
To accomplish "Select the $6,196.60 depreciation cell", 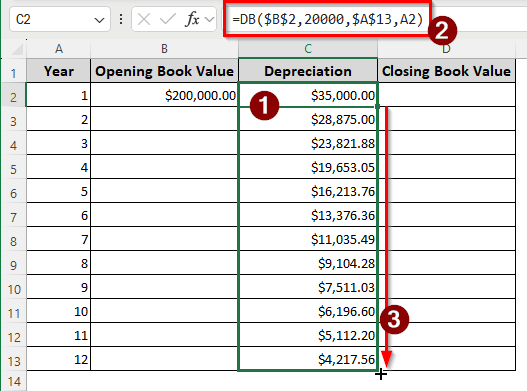I will pos(308,311).
